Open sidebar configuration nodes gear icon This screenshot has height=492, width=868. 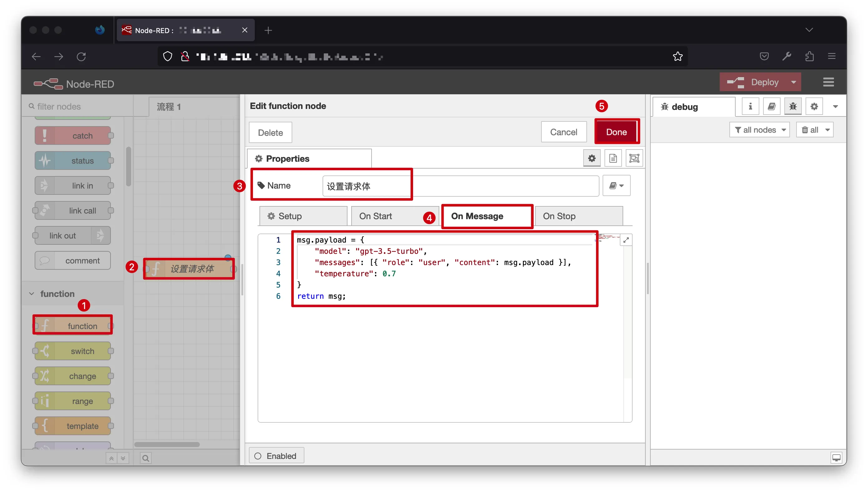point(814,106)
